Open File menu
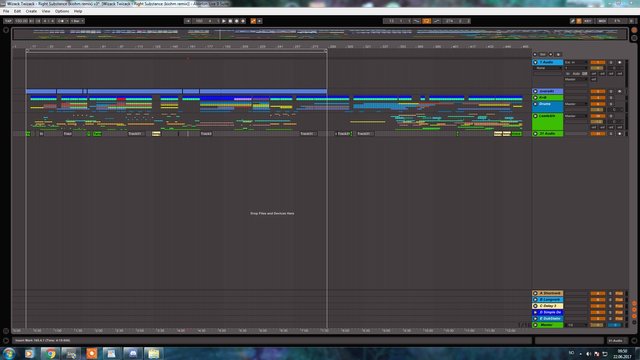 [6, 11]
